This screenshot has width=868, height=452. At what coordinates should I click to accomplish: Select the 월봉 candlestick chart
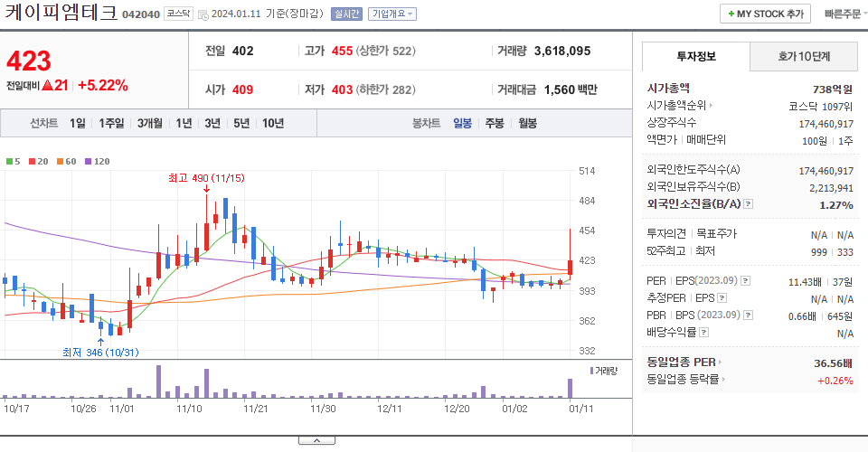tap(527, 123)
